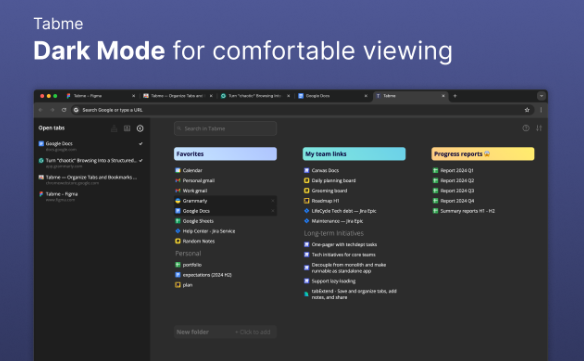Open Decouple from monolith link
The height and width of the screenshot is (361, 584).
[x=349, y=268]
